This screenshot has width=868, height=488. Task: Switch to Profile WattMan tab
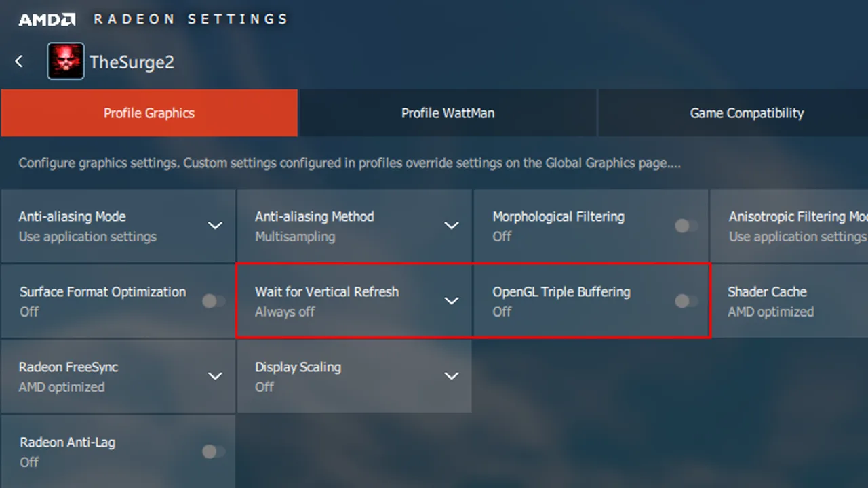448,113
